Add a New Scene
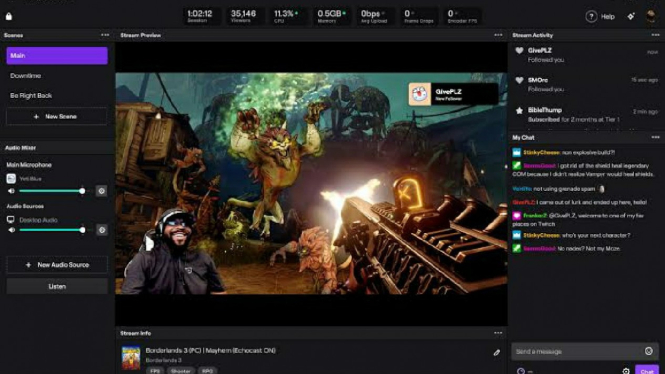Viewport: 665px width, 374px height. point(57,116)
